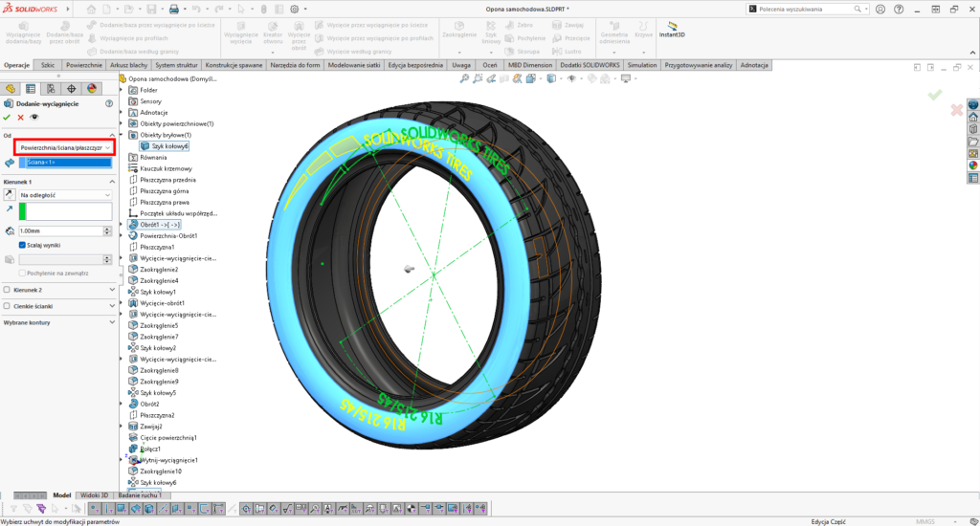Expand the Zawijaj2 tree node
The height and width of the screenshot is (526, 980).
tap(122, 426)
